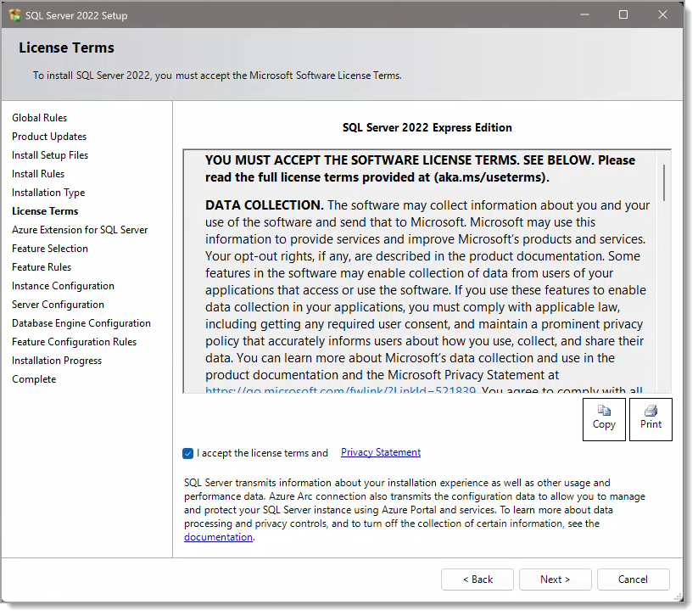The width and height of the screenshot is (698, 616).
Task: Select Install Setup Files step
Action: tap(50, 155)
